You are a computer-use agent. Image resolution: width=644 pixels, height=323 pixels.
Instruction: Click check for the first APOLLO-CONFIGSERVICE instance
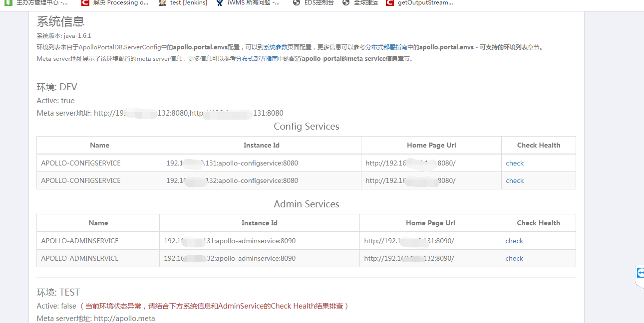[515, 163]
